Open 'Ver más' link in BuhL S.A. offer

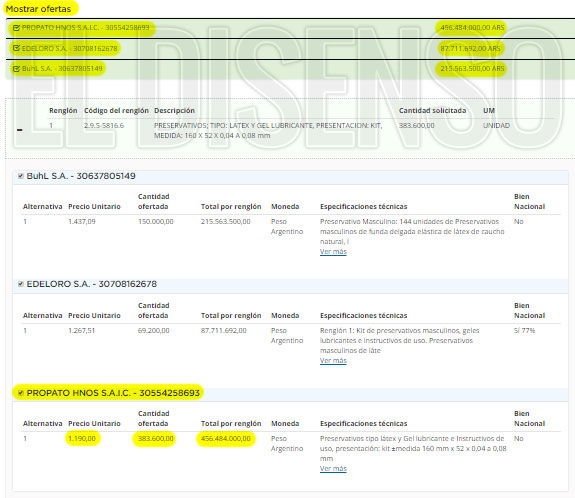point(333,252)
